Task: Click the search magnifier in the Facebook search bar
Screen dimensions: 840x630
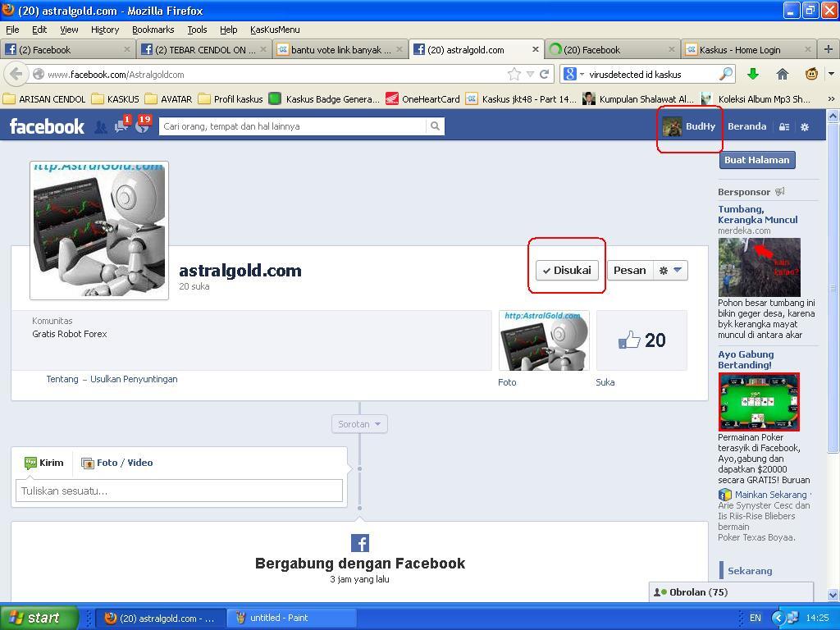Action: pyautogui.click(x=435, y=126)
